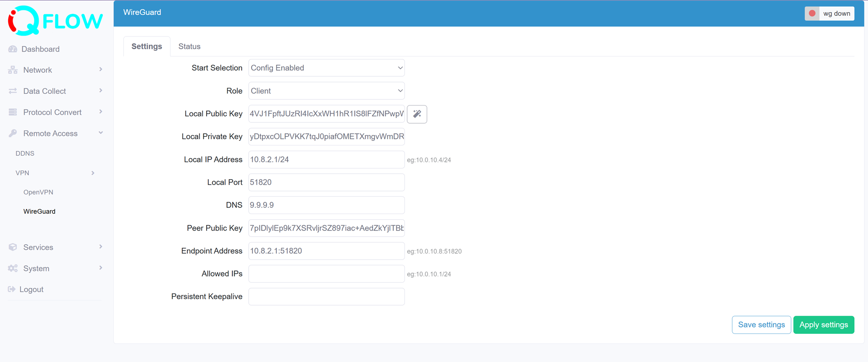Expand the System chevron
Screen dimensions: 868x362
click(x=101, y=268)
